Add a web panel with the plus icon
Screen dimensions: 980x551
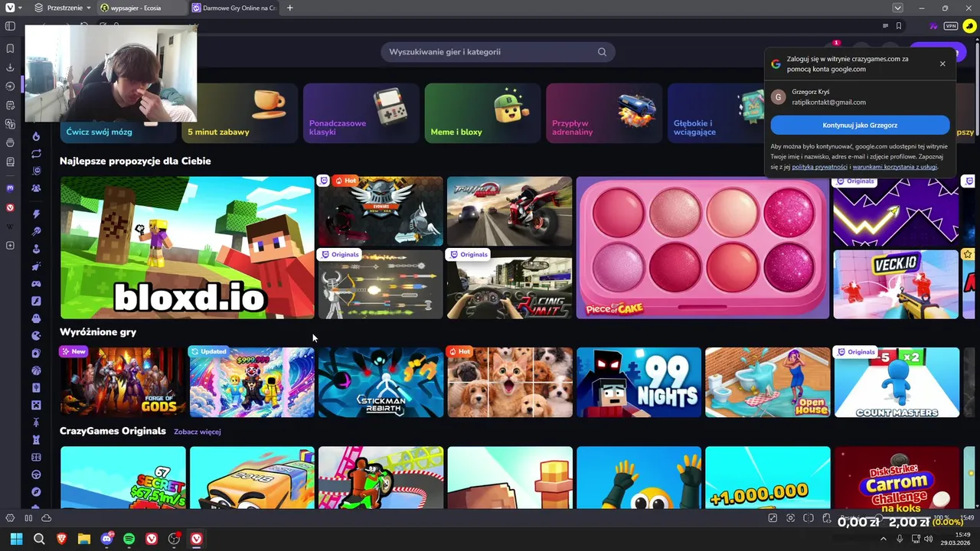coord(10,246)
